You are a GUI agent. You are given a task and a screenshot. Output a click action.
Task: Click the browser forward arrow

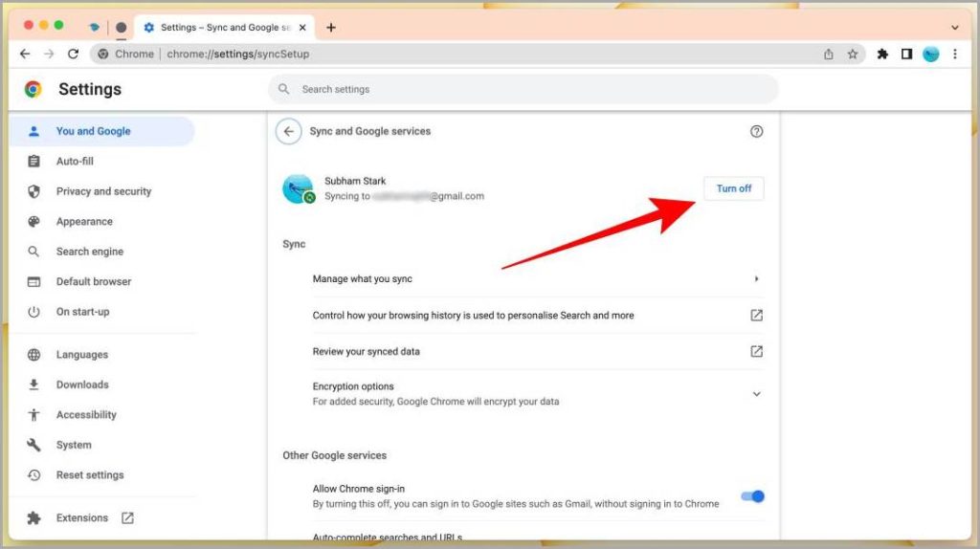[49, 54]
